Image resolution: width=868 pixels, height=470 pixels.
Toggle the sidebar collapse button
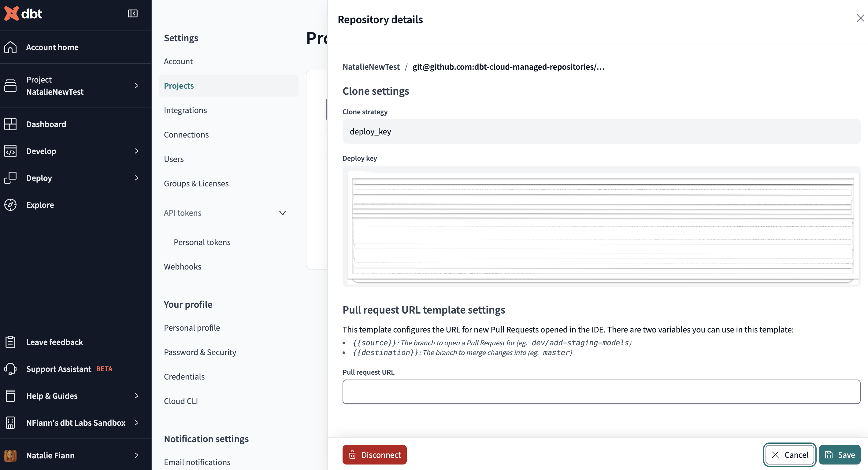(x=133, y=13)
